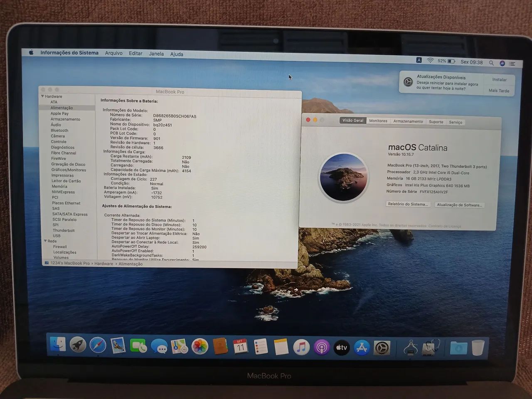Open Contrato de Licença link

(445, 226)
